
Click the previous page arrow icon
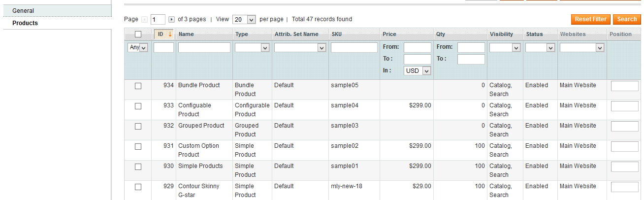click(144, 20)
